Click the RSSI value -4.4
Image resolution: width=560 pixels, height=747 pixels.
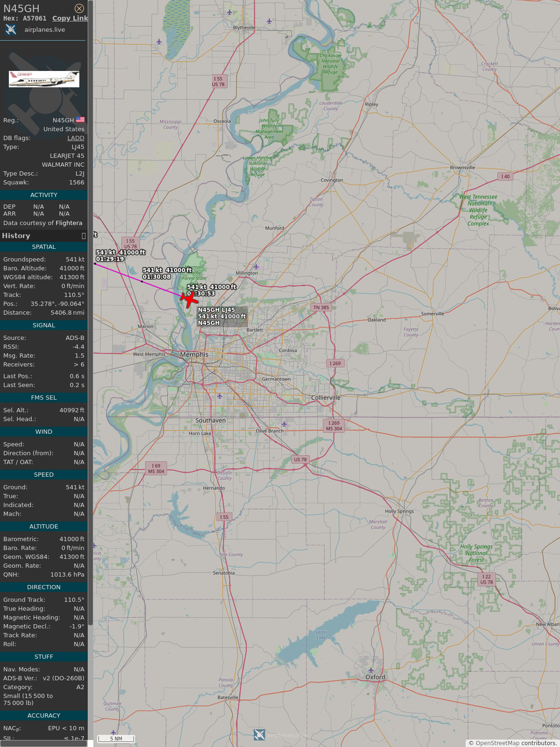tap(78, 347)
